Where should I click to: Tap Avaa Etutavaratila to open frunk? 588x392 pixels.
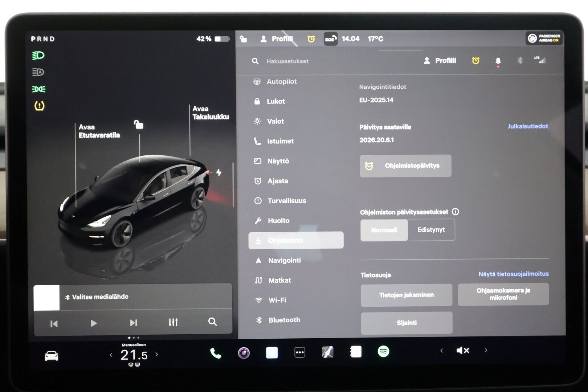coord(99,131)
